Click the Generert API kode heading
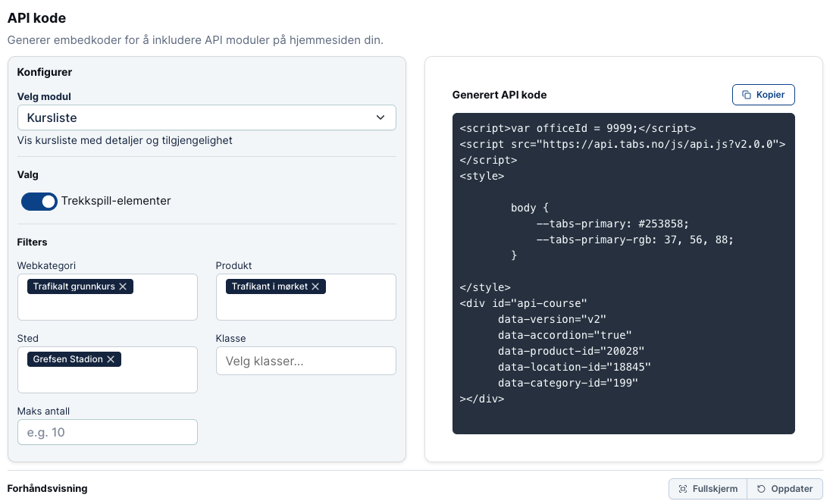833x504 pixels. [499, 95]
